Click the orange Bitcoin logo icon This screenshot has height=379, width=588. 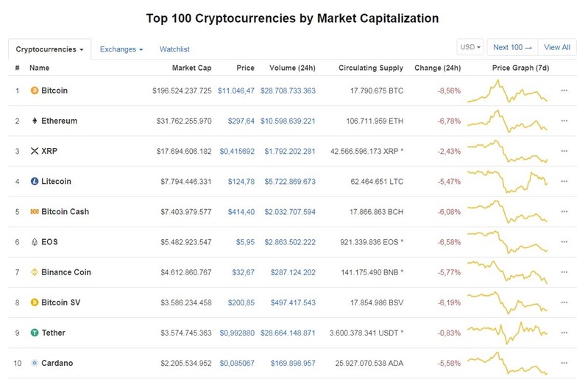[x=35, y=91]
